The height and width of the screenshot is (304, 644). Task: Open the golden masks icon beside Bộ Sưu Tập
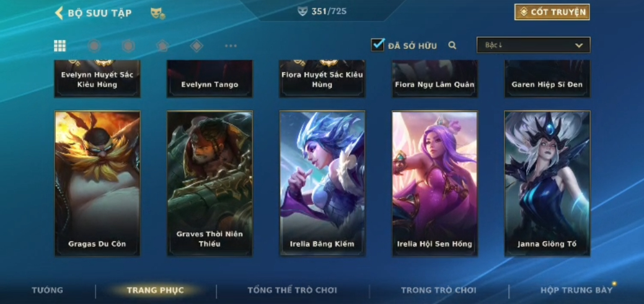(157, 14)
